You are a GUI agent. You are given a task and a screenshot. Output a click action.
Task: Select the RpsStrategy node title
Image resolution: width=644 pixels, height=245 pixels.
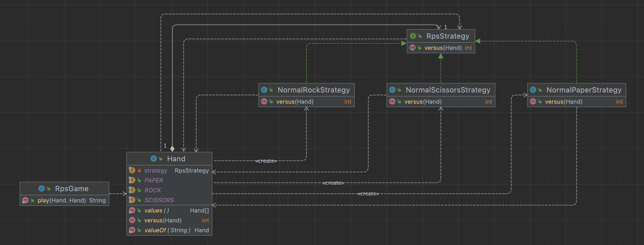point(447,36)
